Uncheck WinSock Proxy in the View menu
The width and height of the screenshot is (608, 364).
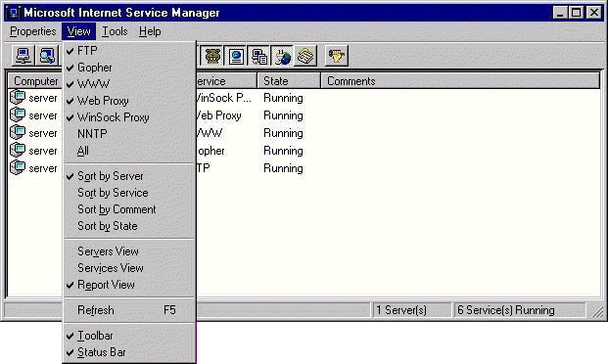pos(128,117)
